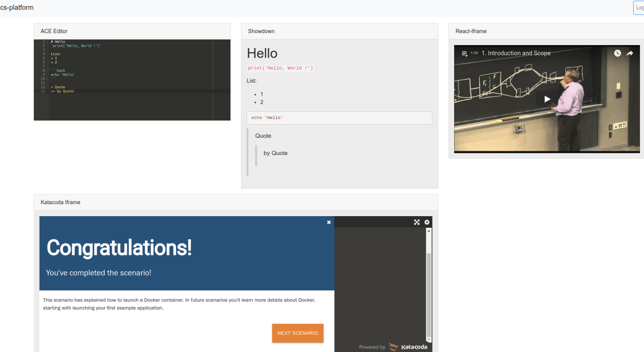644x352 pixels.
Task: Click list item '2' in Showdown preview
Action: 262,102
